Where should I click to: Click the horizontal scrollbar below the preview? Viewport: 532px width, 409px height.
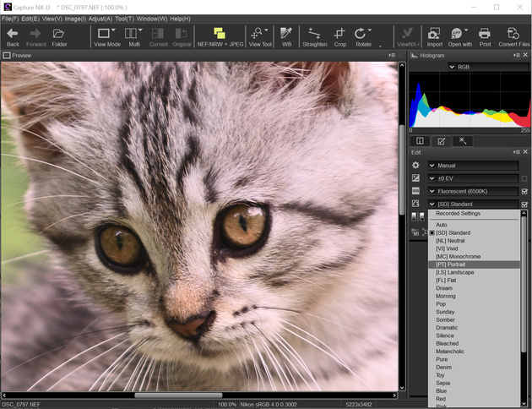click(177, 395)
